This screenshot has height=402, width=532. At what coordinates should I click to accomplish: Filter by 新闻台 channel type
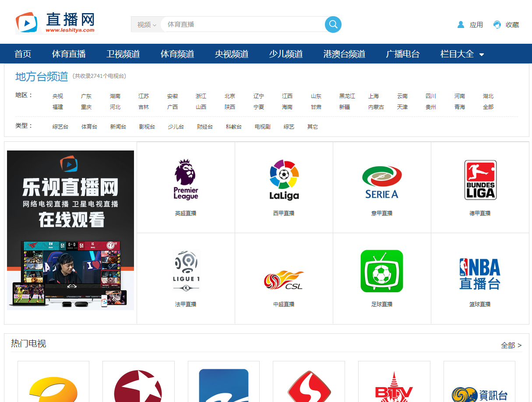tap(118, 126)
